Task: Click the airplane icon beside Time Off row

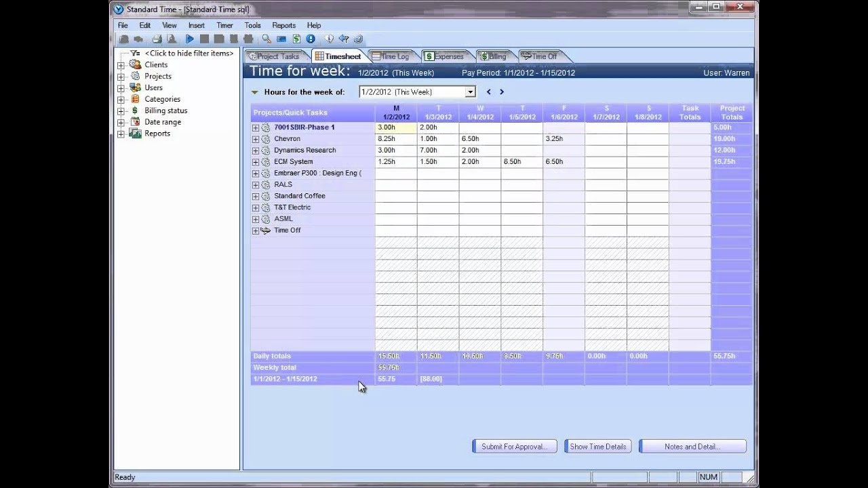Action: click(x=266, y=230)
